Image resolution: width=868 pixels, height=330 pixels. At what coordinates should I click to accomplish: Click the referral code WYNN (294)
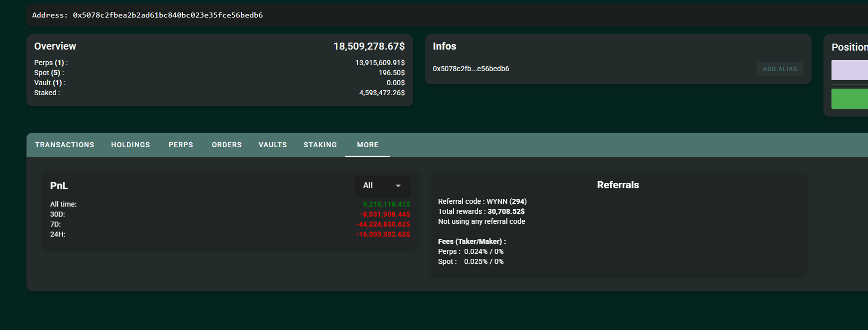(x=506, y=201)
